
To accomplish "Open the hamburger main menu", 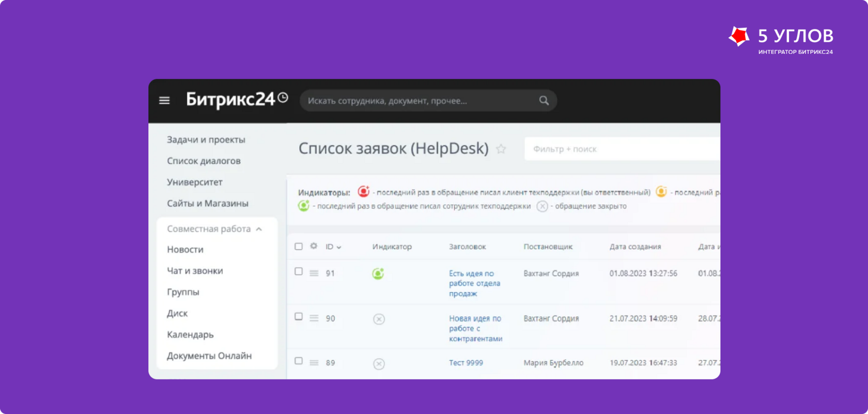I will (164, 100).
